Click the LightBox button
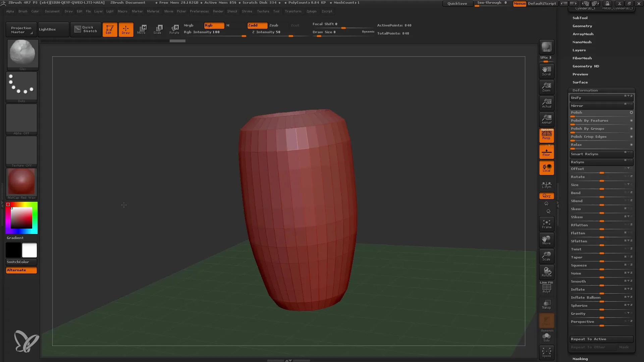 (x=47, y=29)
